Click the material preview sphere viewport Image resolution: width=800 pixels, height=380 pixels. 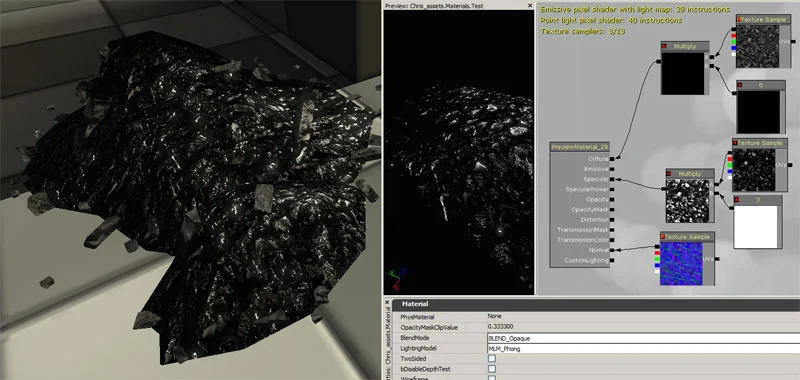click(458, 152)
